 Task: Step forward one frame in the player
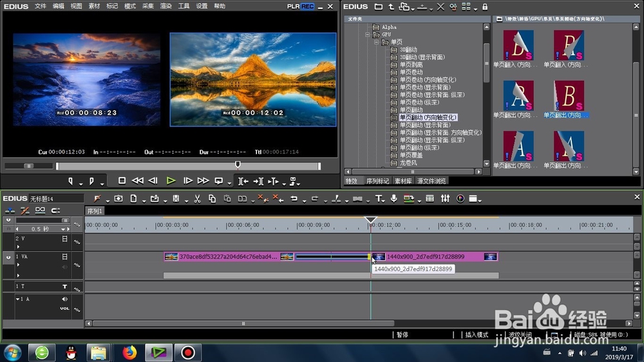pos(187,181)
